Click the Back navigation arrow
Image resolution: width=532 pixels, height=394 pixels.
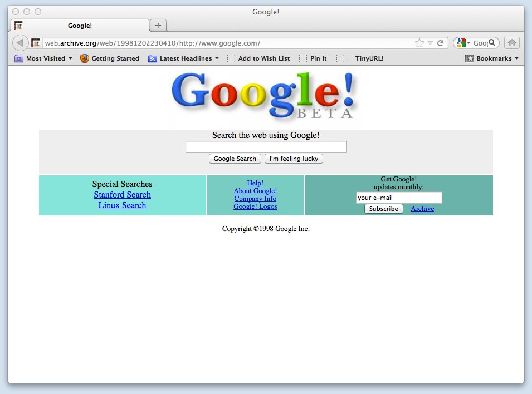click(20, 43)
